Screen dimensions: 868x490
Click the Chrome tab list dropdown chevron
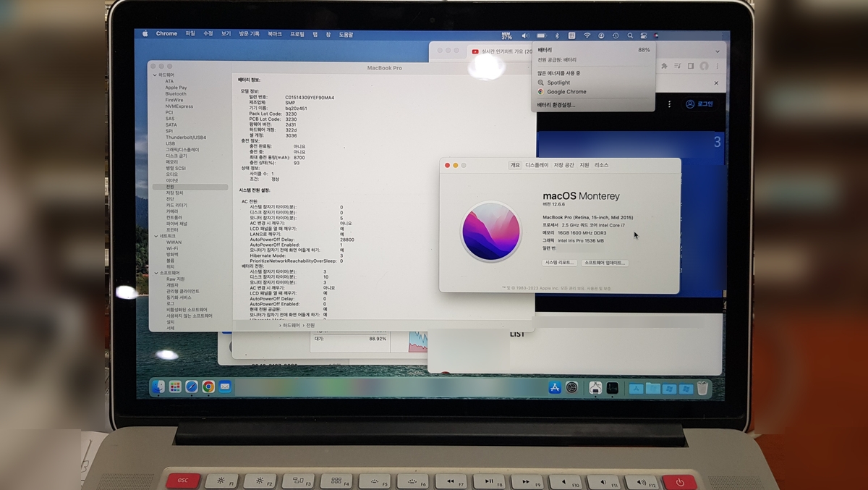tap(717, 51)
